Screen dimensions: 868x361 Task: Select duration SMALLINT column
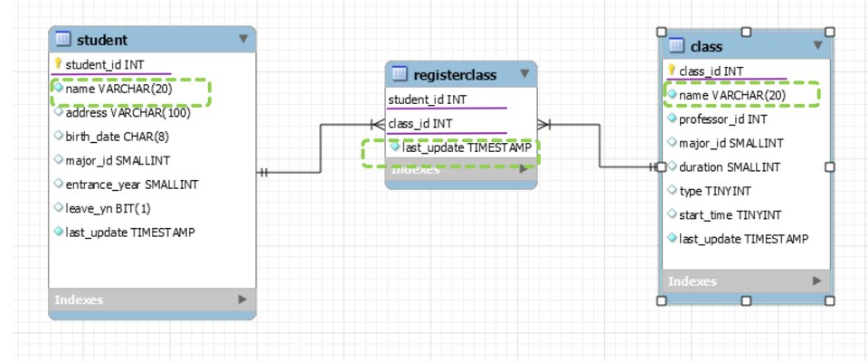pos(730,167)
